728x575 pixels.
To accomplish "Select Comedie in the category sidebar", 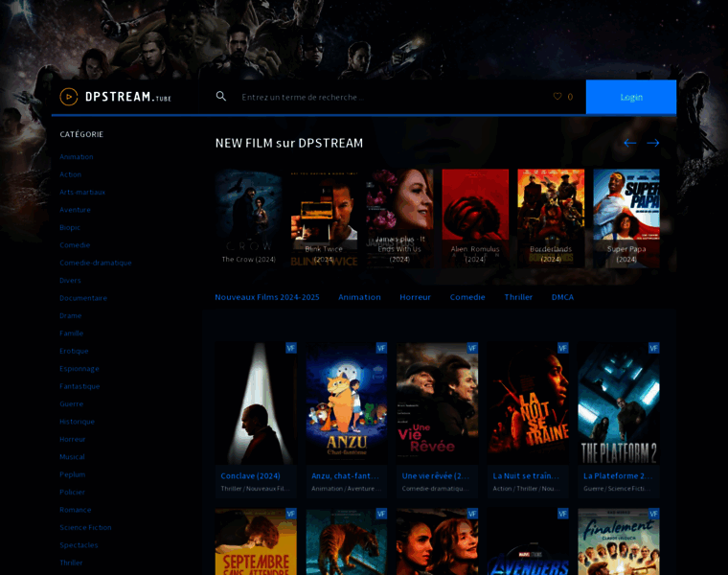I will click(75, 245).
